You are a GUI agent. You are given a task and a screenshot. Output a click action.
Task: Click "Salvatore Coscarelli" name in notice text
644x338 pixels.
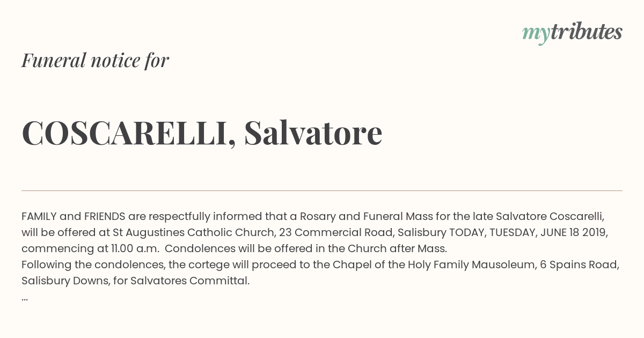click(x=550, y=217)
